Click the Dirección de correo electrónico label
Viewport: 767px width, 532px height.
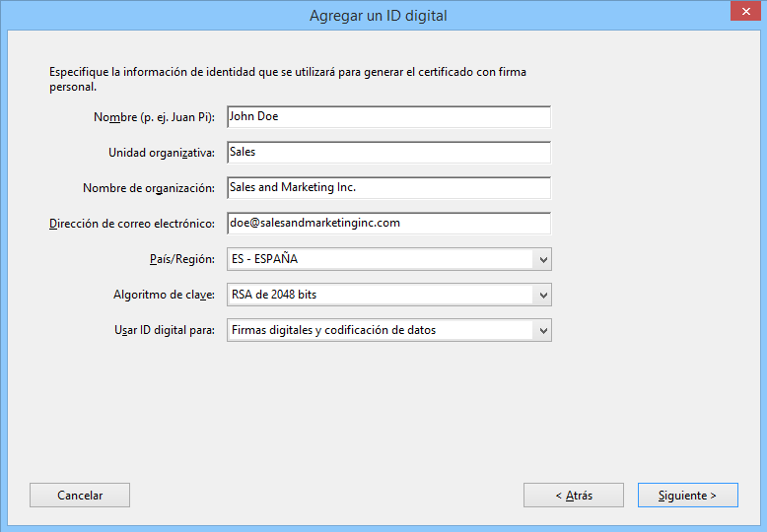[131, 224]
